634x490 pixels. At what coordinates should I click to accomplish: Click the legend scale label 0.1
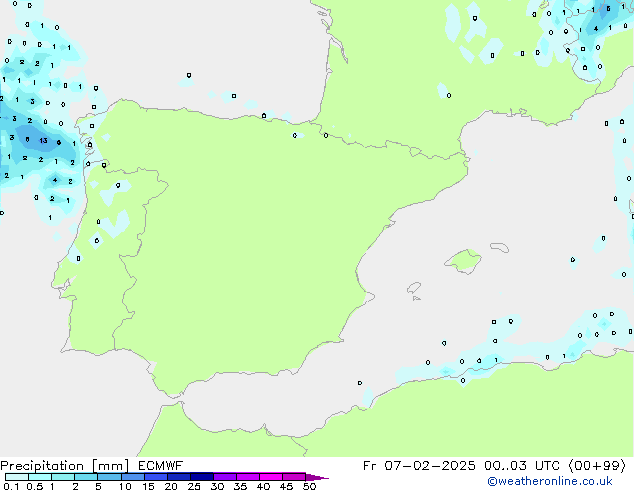pyautogui.click(x=11, y=486)
